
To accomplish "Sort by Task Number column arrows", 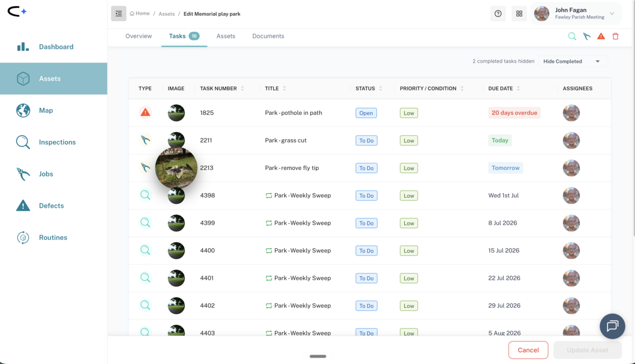I will click(x=242, y=88).
